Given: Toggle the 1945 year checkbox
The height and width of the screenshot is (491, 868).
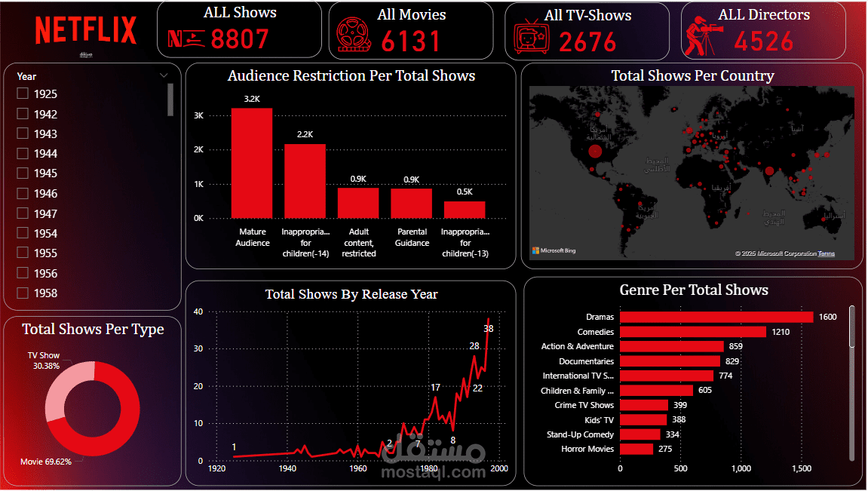Looking at the screenshot, I should coord(23,173).
